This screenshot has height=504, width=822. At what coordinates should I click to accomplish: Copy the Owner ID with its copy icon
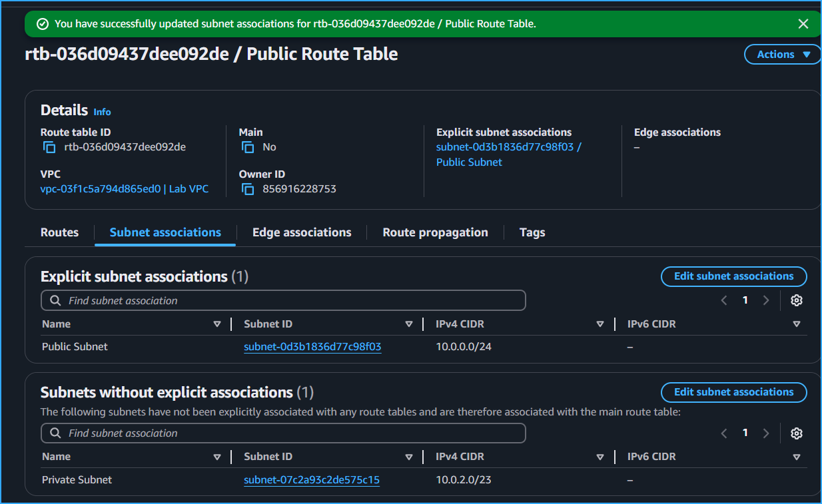coord(248,189)
